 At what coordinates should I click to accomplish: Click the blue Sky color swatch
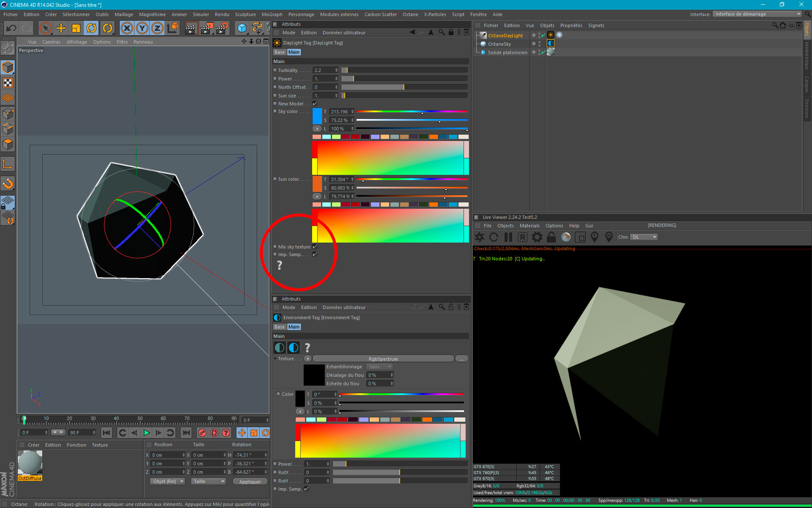coord(317,116)
